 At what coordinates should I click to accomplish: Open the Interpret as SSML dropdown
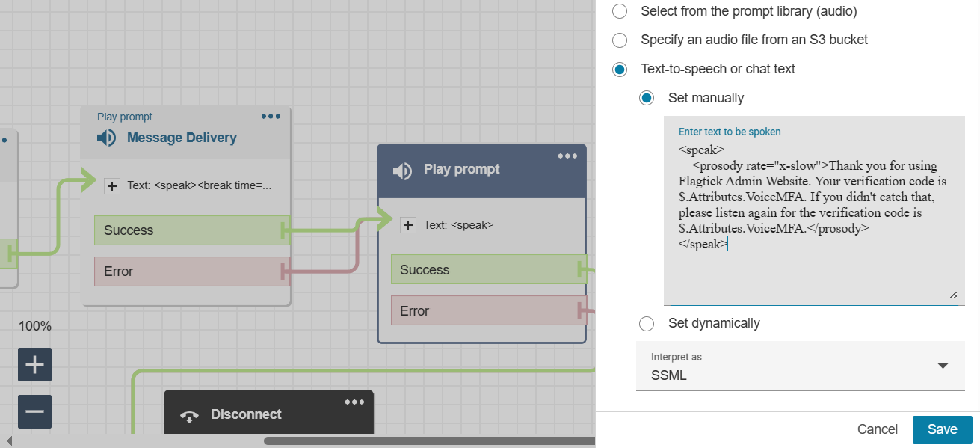tap(800, 366)
